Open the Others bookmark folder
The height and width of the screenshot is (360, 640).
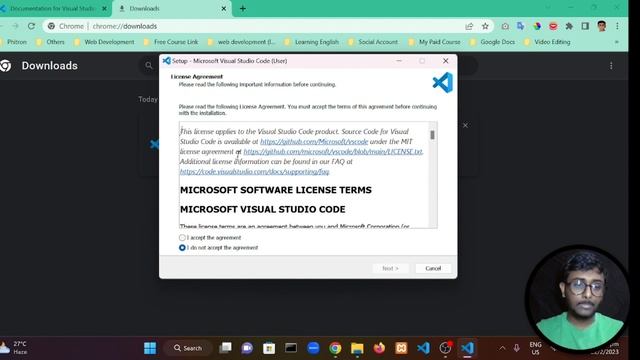(50, 42)
